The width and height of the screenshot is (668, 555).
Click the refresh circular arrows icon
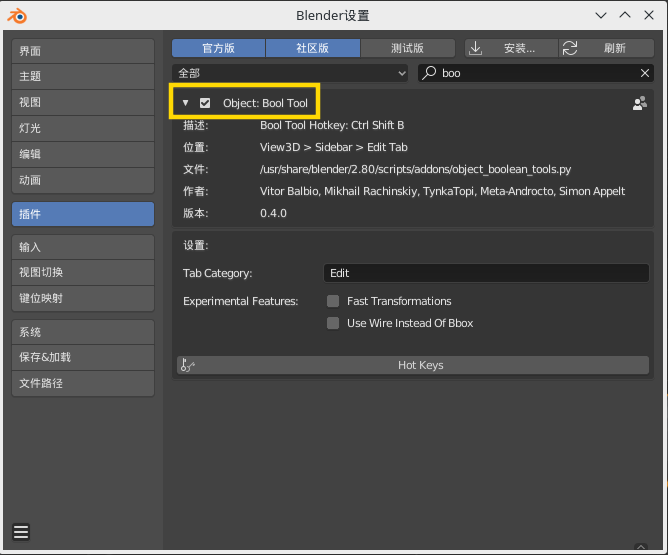click(570, 48)
